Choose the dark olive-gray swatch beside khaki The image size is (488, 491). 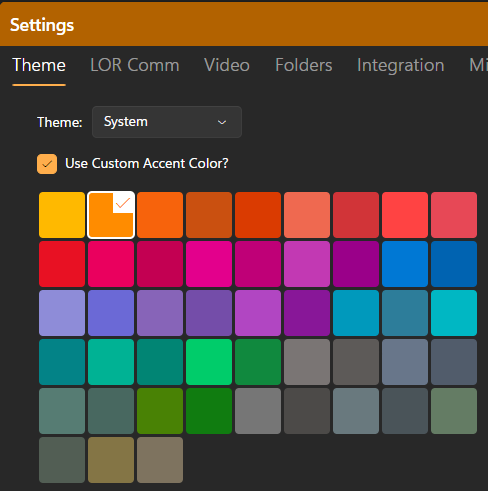(62, 460)
